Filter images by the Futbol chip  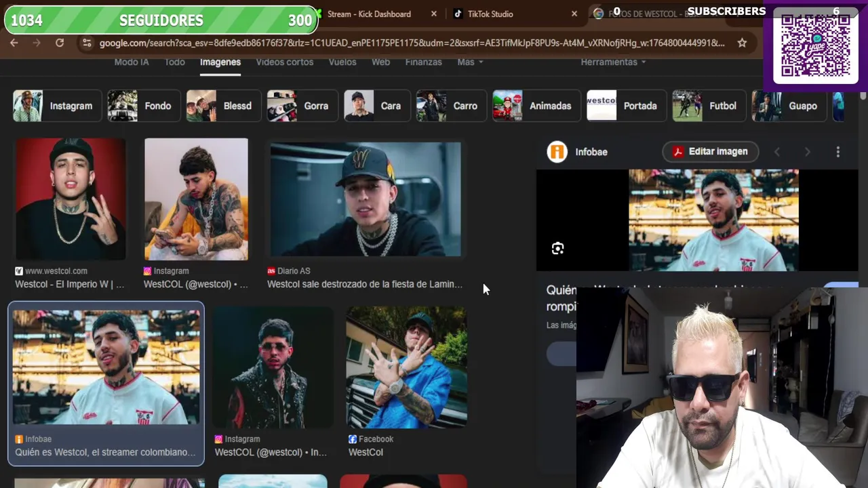708,106
